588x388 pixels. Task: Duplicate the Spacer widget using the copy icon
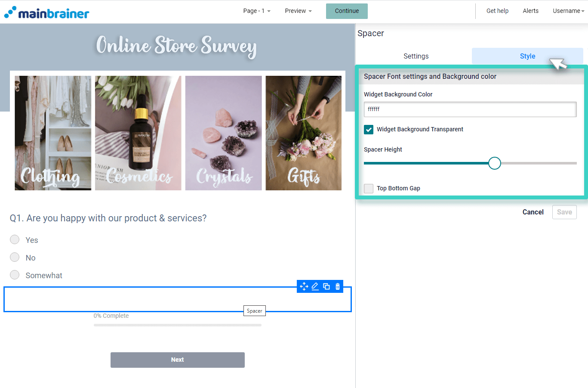[x=326, y=286]
